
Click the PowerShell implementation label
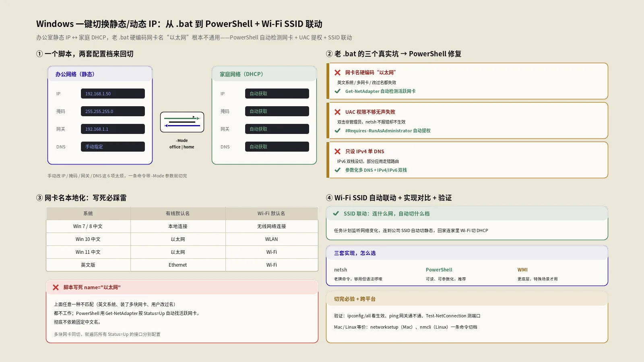pos(439,270)
